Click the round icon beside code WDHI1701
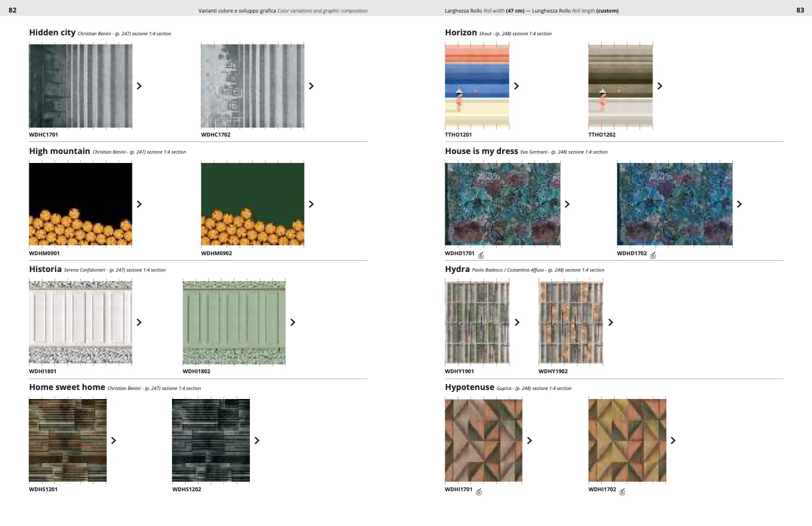 click(x=478, y=492)
